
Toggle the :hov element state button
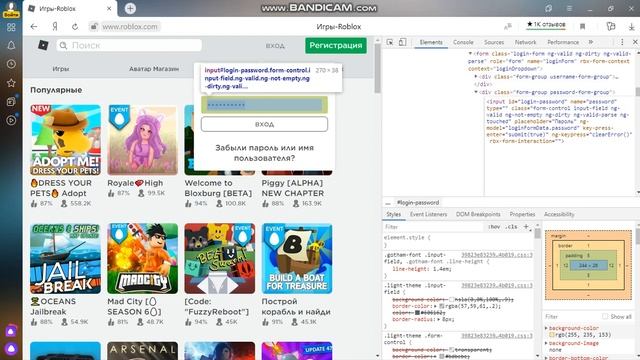[494, 227]
